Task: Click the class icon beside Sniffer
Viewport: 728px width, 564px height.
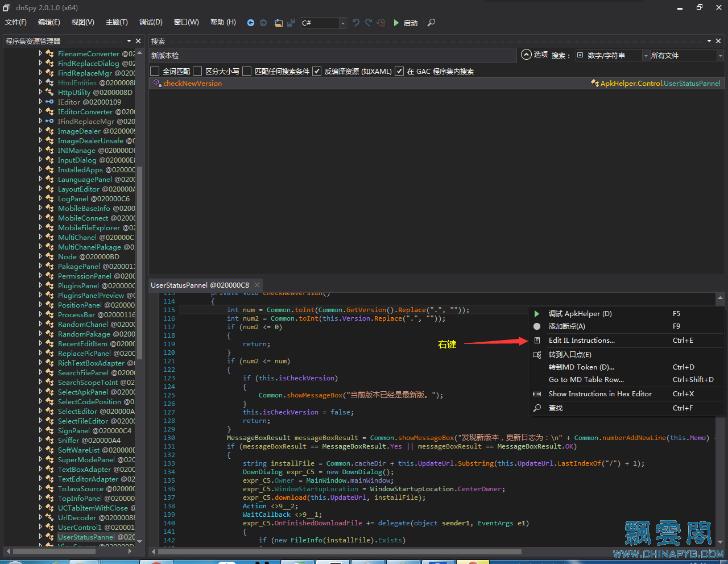Action: 50,440
